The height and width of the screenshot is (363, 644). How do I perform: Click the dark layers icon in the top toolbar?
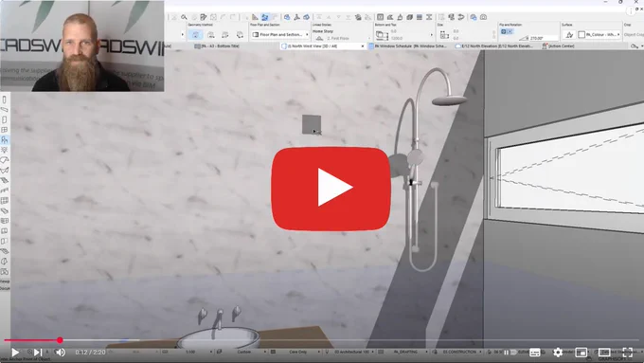pos(420,17)
